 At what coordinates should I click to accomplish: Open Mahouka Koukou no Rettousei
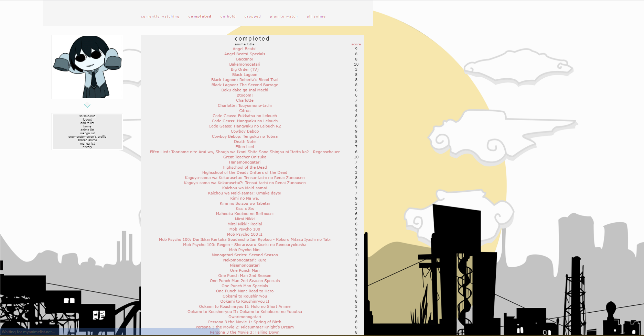tap(245, 214)
